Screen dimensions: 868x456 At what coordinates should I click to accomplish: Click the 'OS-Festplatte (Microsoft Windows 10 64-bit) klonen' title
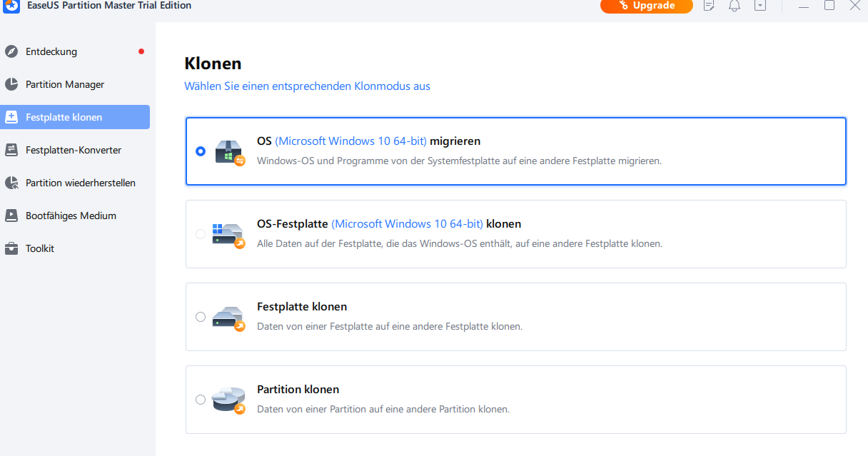(x=389, y=224)
